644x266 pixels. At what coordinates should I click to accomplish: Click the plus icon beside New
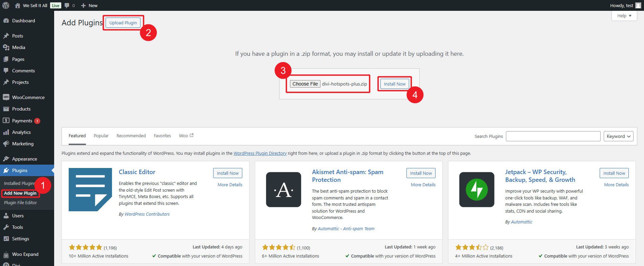point(83,5)
